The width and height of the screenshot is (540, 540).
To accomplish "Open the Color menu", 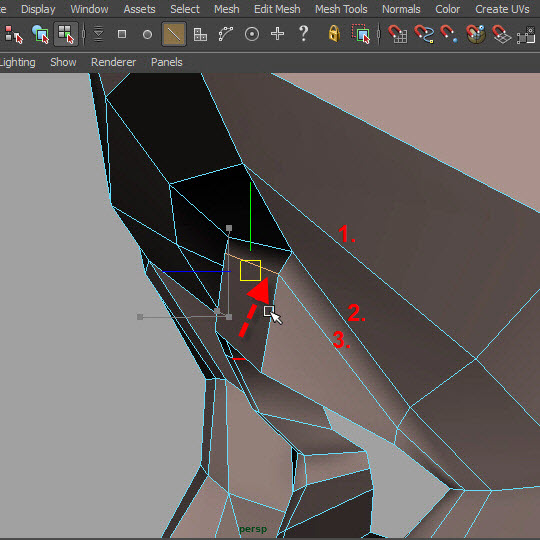I will [447, 9].
